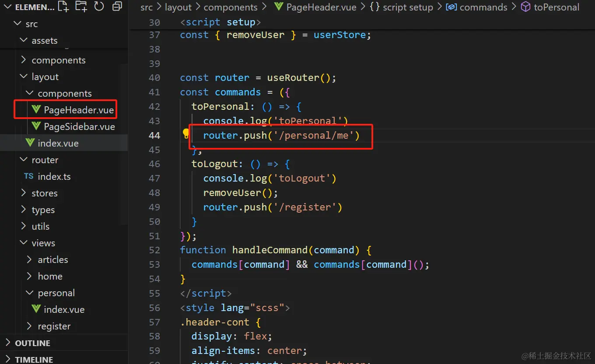Click the toPersonal breadcrumb segment

click(556, 7)
